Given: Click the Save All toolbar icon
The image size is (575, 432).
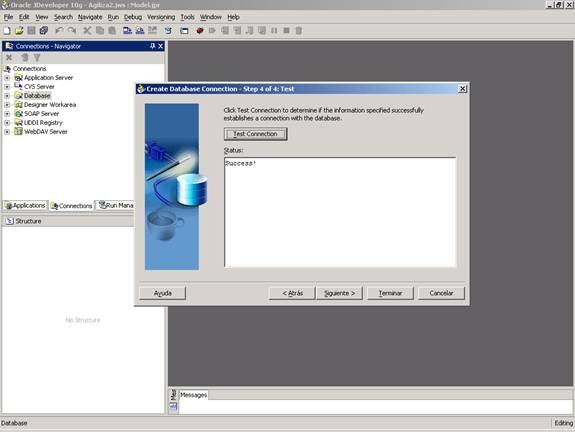Looking at the screenshot, I should coord(44,31).
